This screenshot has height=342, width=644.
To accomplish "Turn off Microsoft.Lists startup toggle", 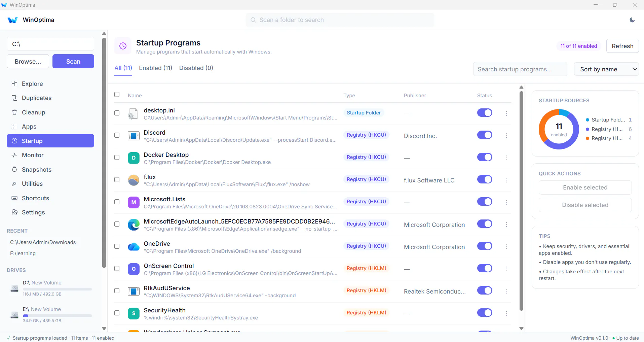I will (x=485, y=202).
